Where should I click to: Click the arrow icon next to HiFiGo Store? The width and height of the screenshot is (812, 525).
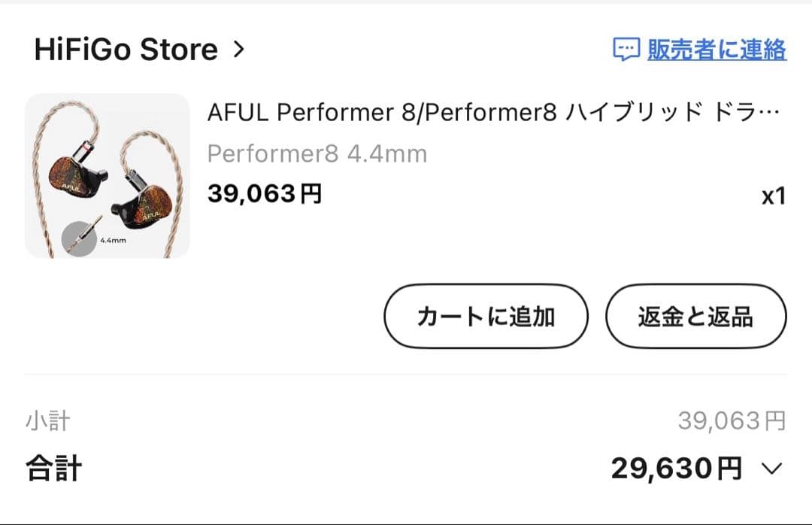239,48
